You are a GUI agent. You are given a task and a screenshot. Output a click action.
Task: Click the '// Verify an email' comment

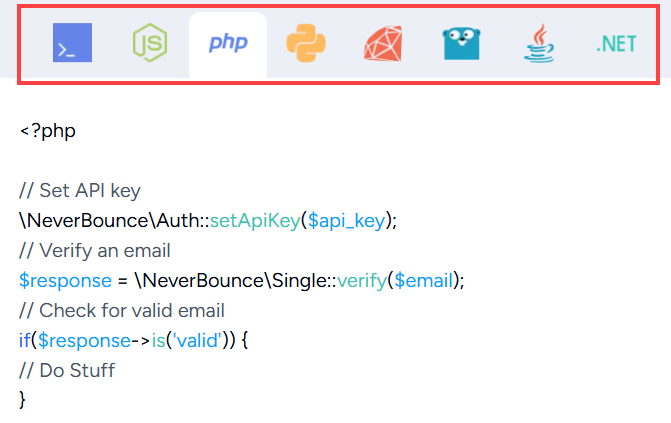tap(95, 251)
